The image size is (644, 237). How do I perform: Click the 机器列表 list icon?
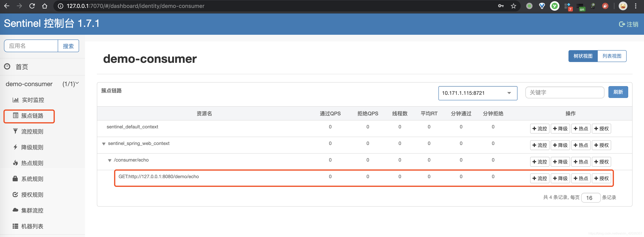pos(15,226)
